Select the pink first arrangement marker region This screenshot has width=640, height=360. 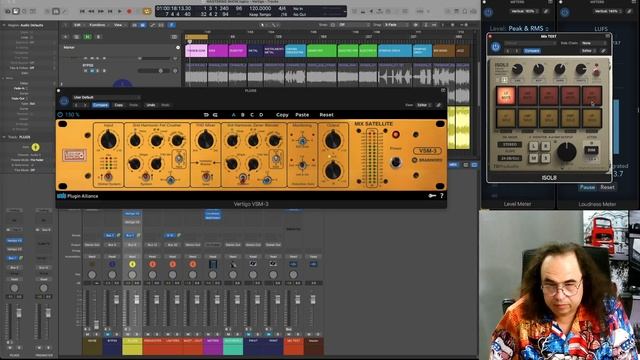(x=196, y=51)
